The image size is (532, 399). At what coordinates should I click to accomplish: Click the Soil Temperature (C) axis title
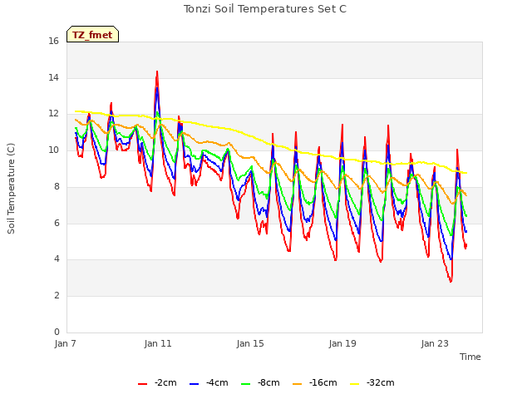click(x=11, y=189)
